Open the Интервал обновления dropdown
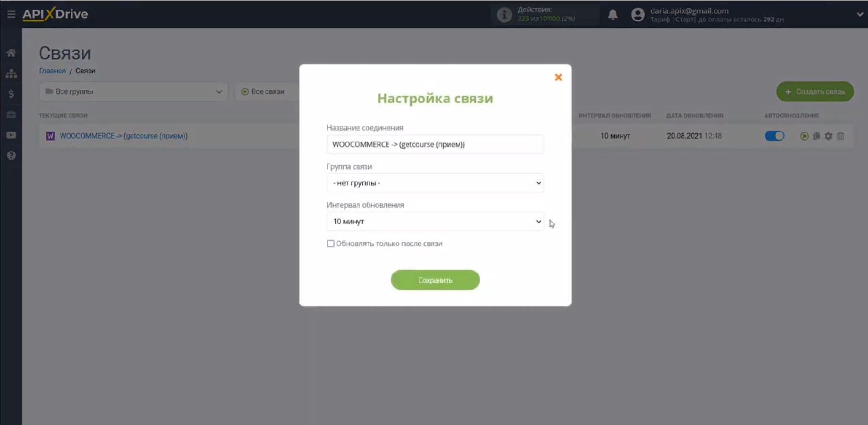Image resolution: width=868 pixels, height=425 pixels. (x=435, y=221)
